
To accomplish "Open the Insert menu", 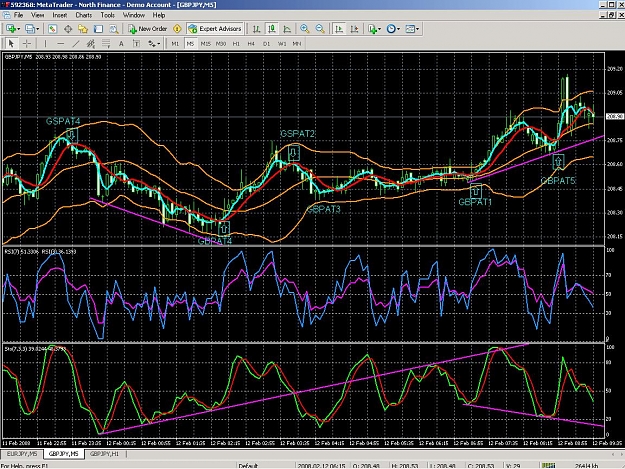I will coord(60,15).
